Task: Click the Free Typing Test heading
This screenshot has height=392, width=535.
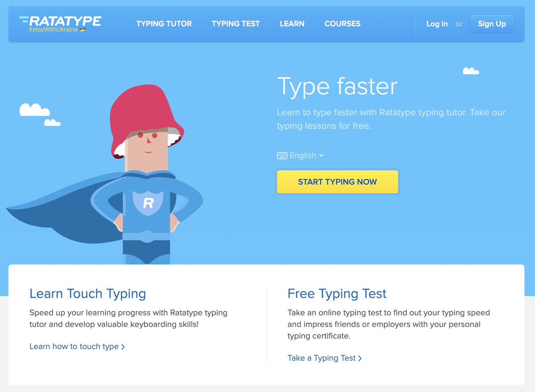Action: point(337,293)
